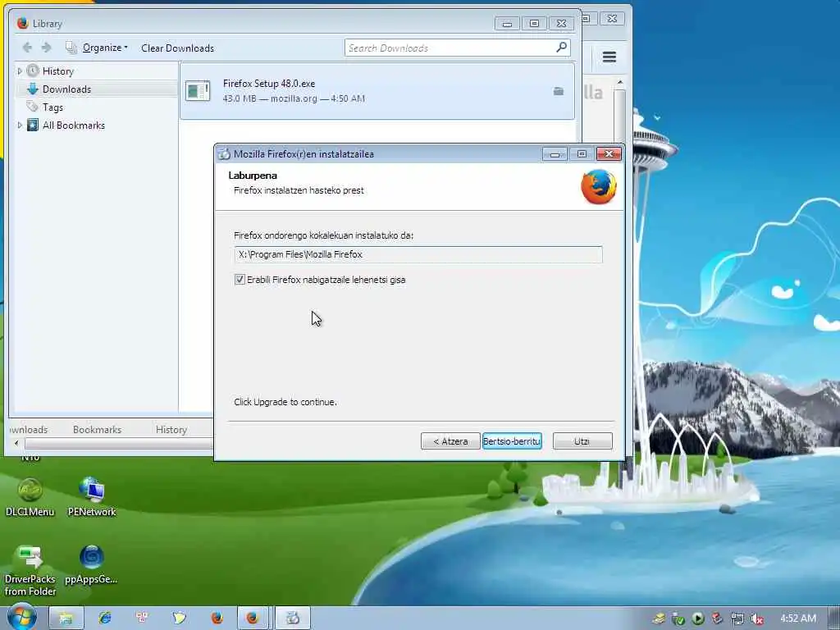Screen dimensions: 840x630
Task: Switch to the Bookmarks tab
Action: (97, 429)
